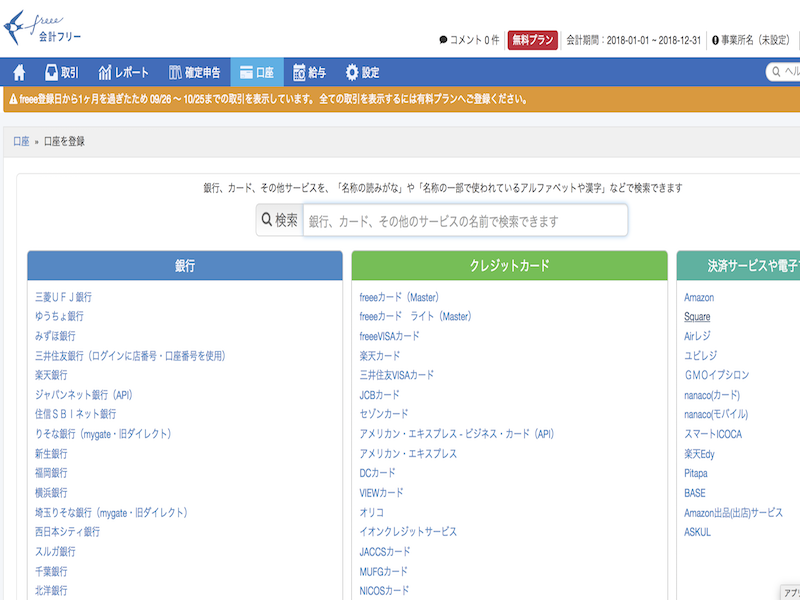Select freeeVISAカード

click(x=389, y=336)
